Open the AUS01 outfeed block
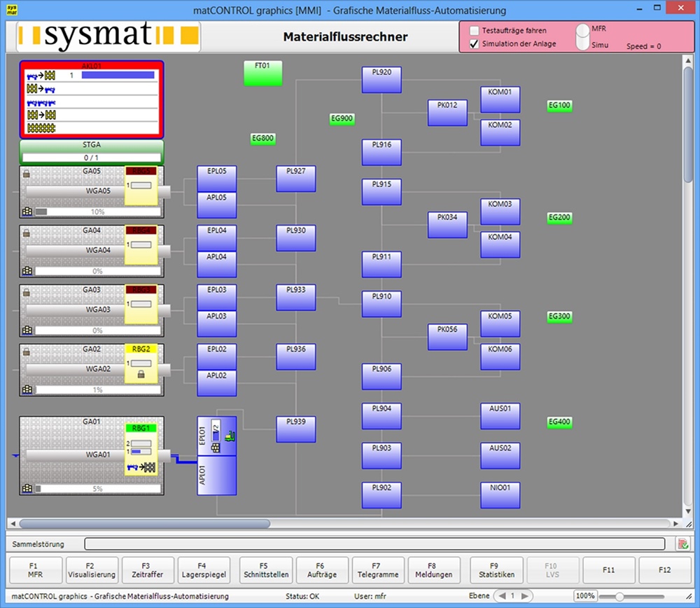 [x=500, y=416]
